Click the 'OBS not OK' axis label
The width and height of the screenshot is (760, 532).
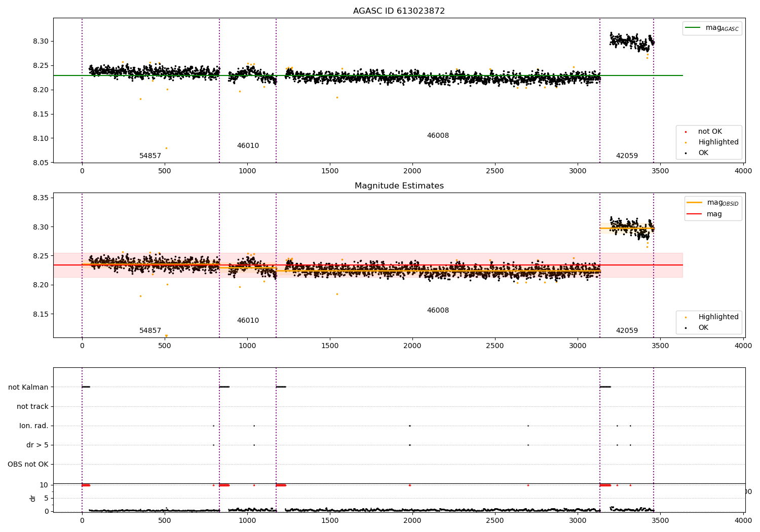(28, 465)
